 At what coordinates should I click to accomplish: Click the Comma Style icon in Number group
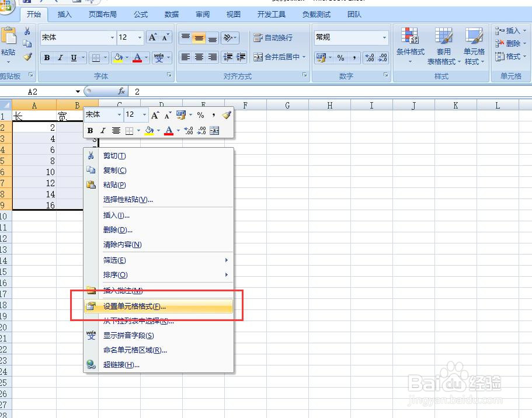(x=353, y=58)
